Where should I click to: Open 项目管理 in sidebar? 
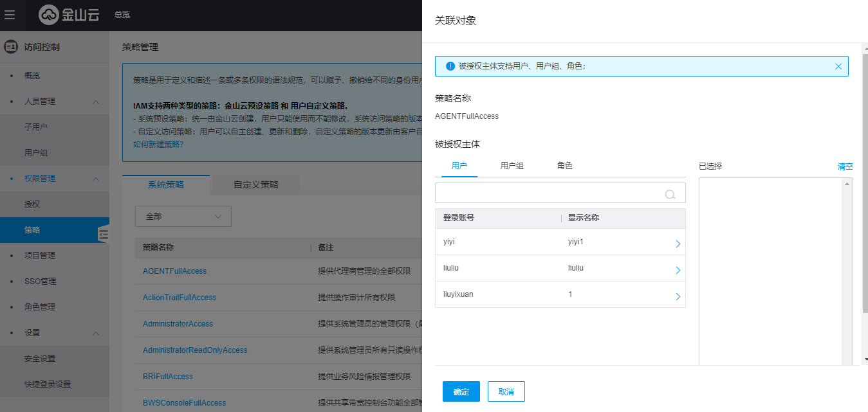coord(40,256)
